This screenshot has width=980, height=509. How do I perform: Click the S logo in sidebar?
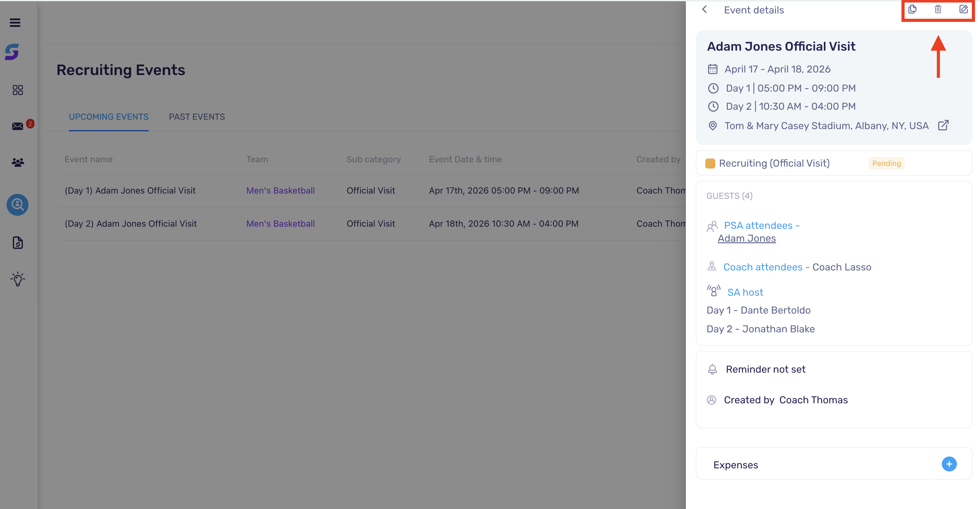coord(12,52)
